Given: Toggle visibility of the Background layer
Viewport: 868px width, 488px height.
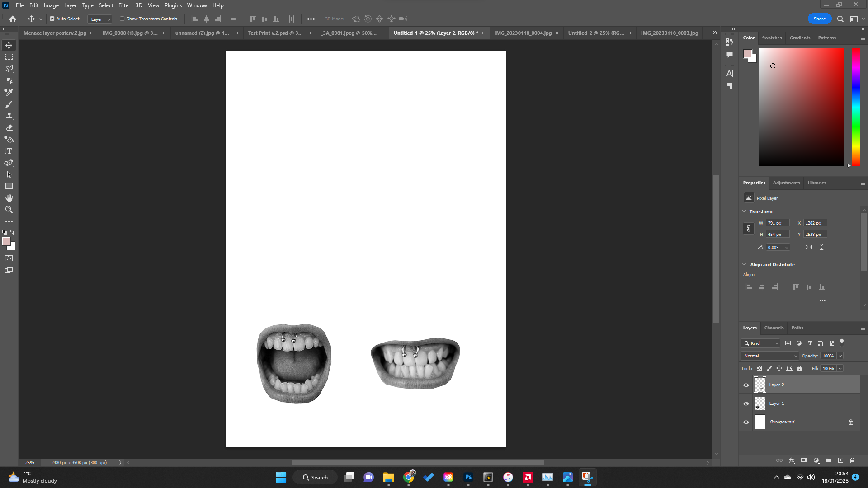Looking at the screenshot, I should 746,422.
